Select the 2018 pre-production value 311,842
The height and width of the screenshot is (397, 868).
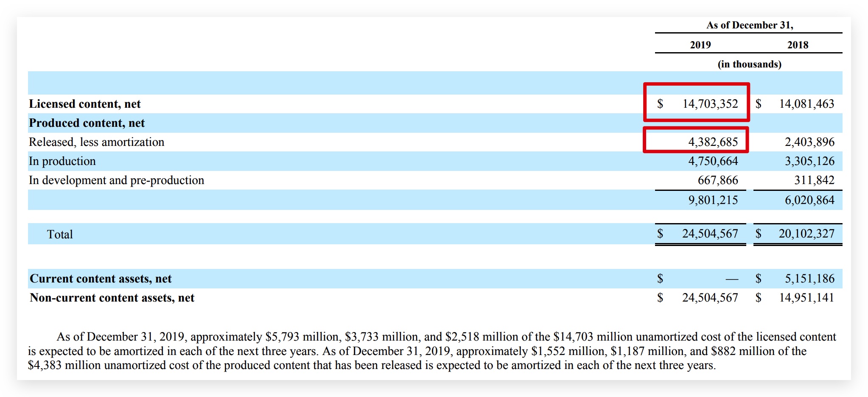[814, 180]
